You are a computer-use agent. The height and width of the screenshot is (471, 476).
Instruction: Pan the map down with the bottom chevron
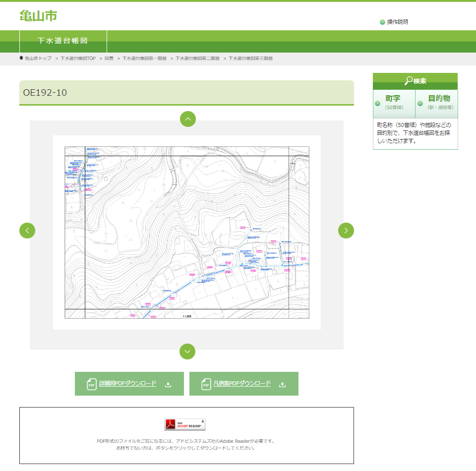(187, 352)
